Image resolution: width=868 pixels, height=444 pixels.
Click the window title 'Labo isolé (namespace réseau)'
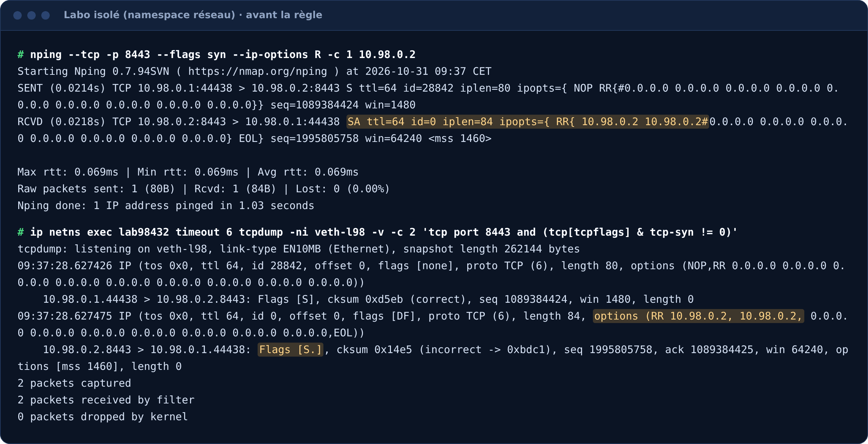pyautogui.click(x=149, y=15)
